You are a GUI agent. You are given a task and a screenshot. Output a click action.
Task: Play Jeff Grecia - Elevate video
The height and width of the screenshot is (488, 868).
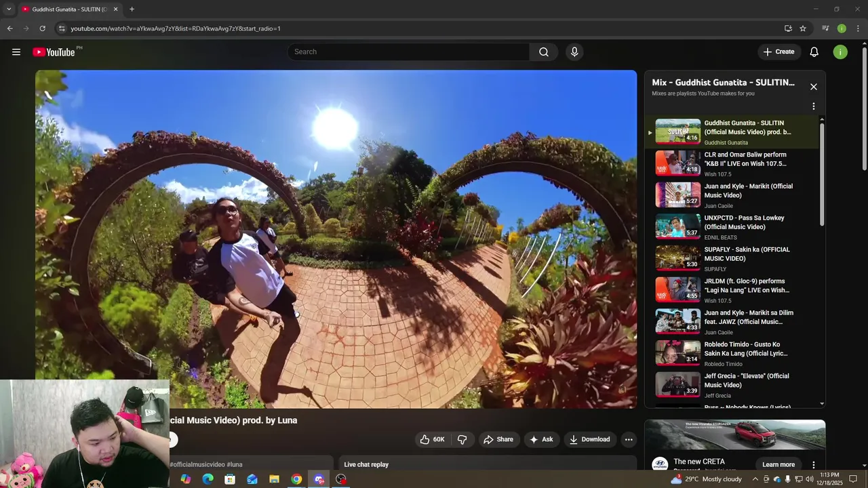point(732,385)
